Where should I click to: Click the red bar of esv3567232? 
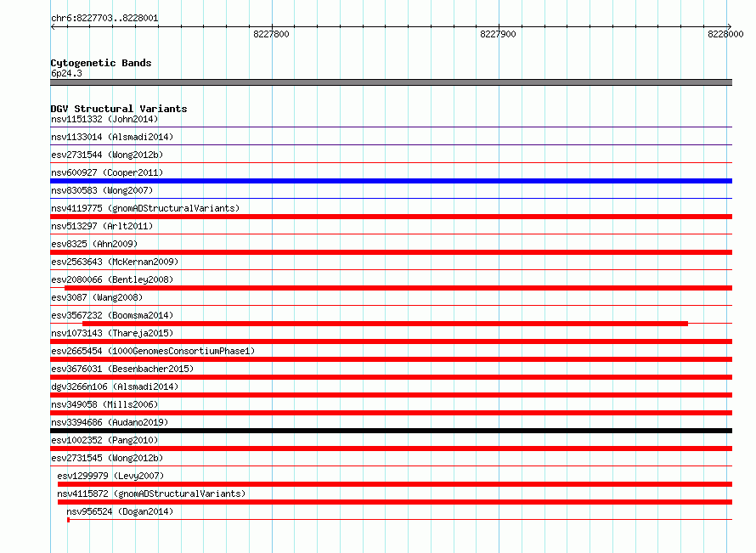(386, 324)
